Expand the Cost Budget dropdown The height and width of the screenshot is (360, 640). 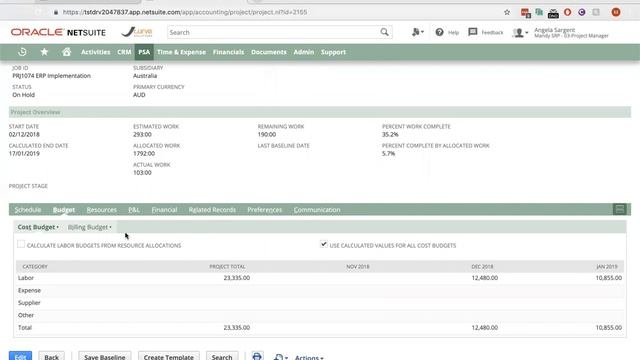point(38,227)
